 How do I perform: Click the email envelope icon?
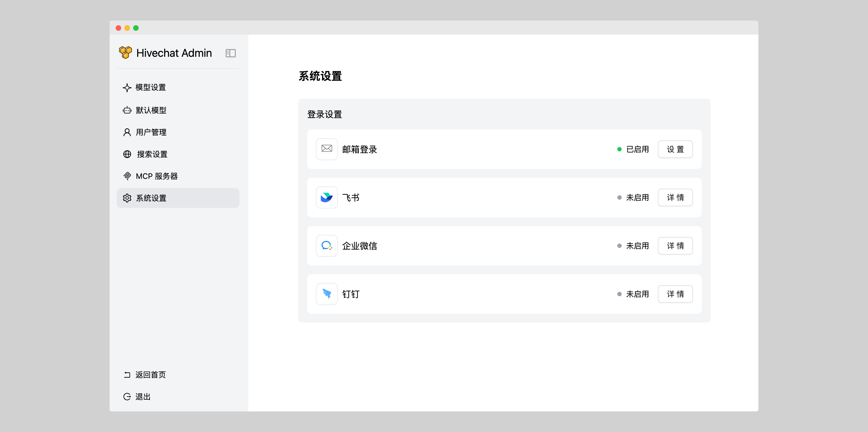coord(327,149)
